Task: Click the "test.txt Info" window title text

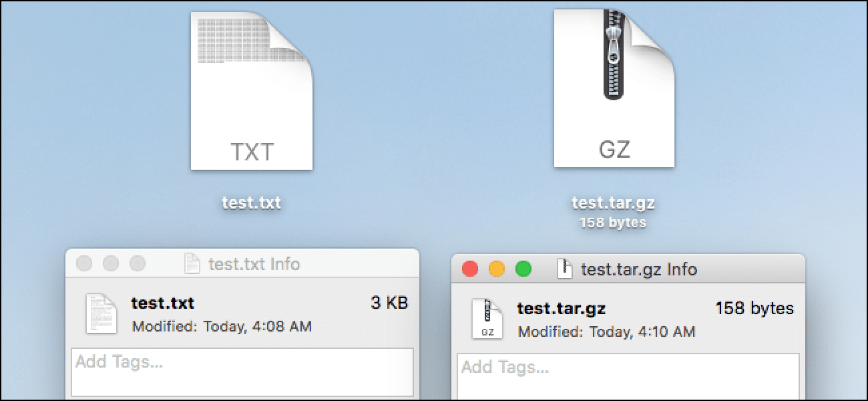Action: click(254, 264)
